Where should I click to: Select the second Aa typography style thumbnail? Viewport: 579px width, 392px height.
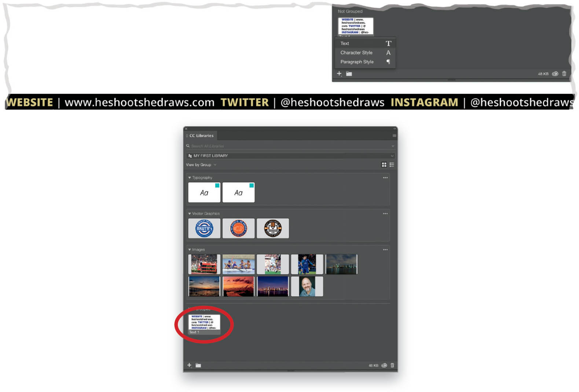tap(238, 192)
